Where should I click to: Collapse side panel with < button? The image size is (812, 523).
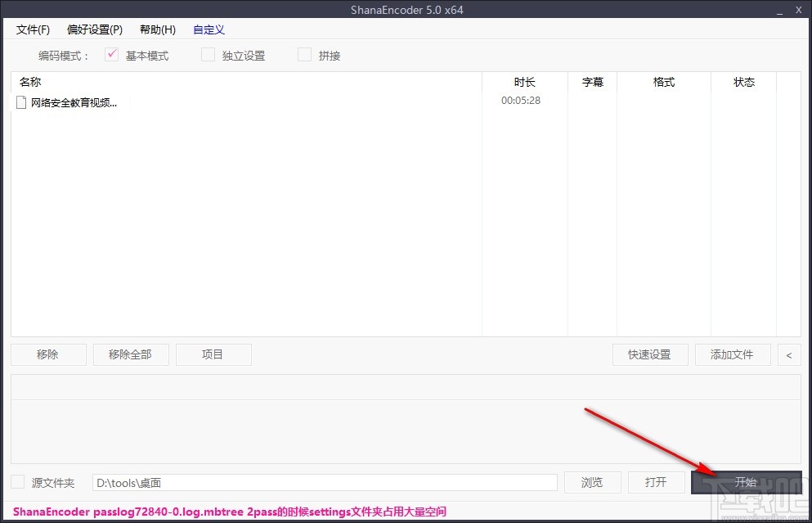pos(789,354)
